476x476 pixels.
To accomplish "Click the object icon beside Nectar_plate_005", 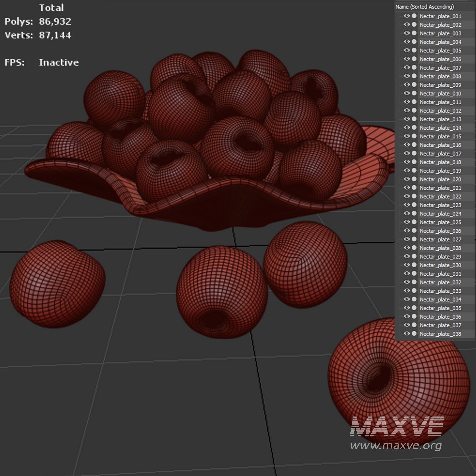I will coord(414,50).
